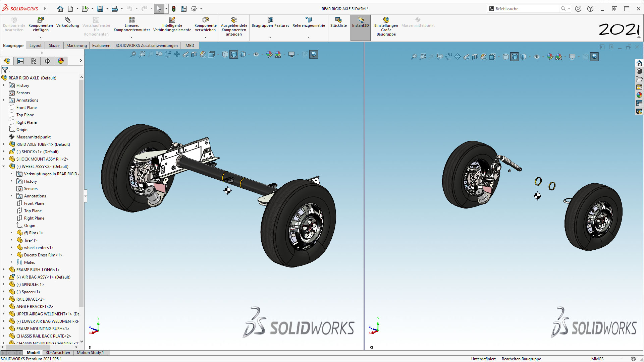Viewport: 644px width, 362px height.
Task: Click center of mass marker in left viewport
Action: click(x=227, y=191)
